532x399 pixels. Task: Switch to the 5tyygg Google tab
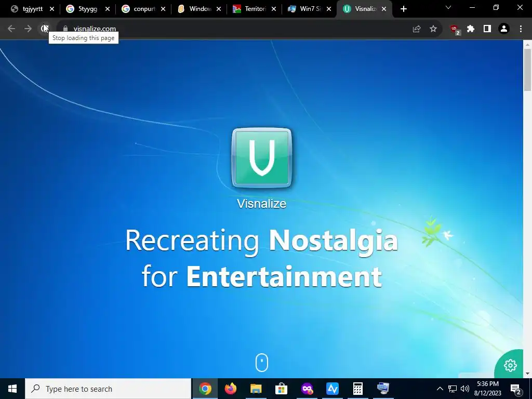coord(83,9)
